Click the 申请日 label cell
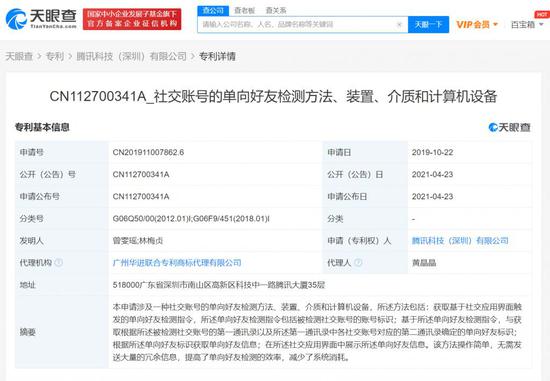 point(365,152)
